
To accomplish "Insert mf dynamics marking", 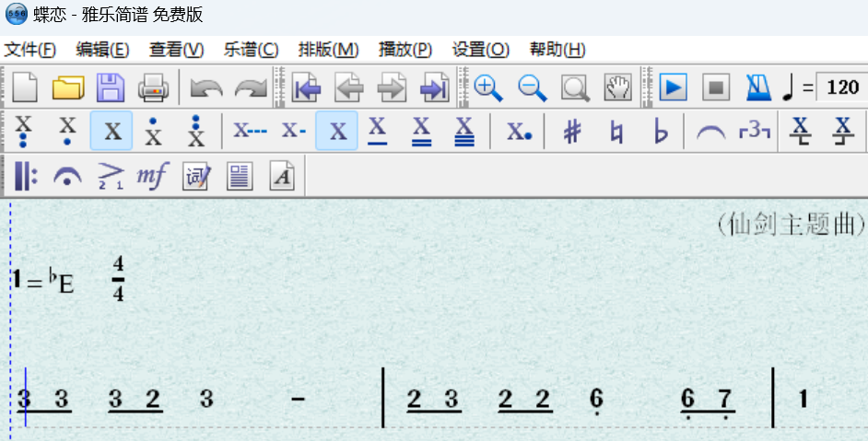I will click(153, 176).
